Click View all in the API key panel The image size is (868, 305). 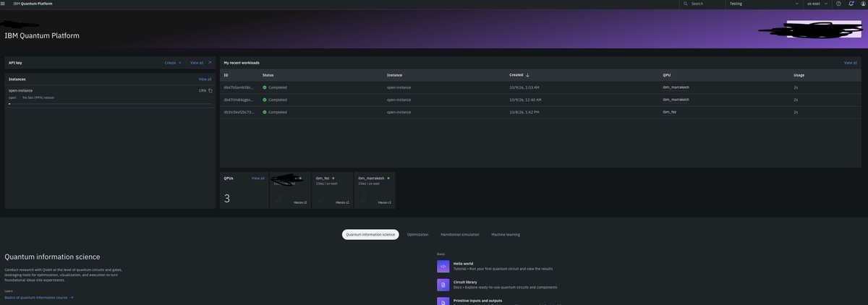pyautogui.click(x=197, y=63)
